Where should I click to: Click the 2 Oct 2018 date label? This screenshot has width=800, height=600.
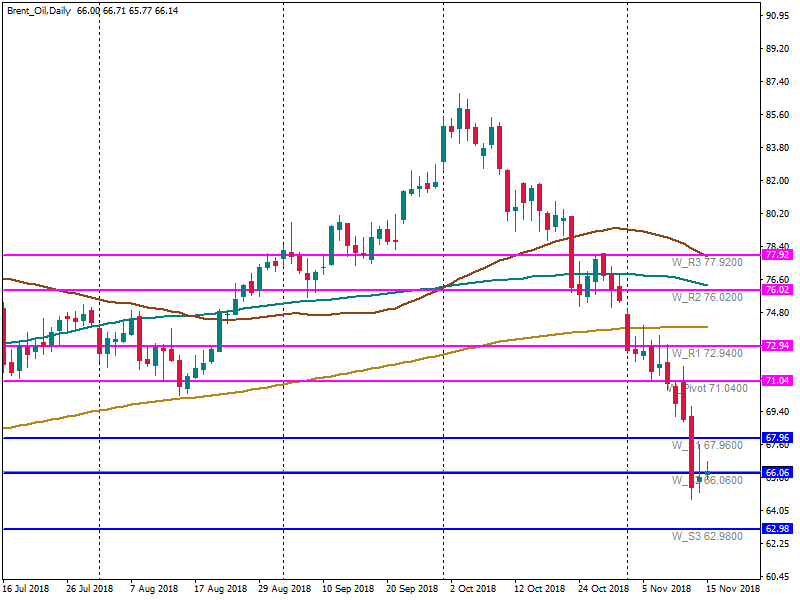[476, 590]
